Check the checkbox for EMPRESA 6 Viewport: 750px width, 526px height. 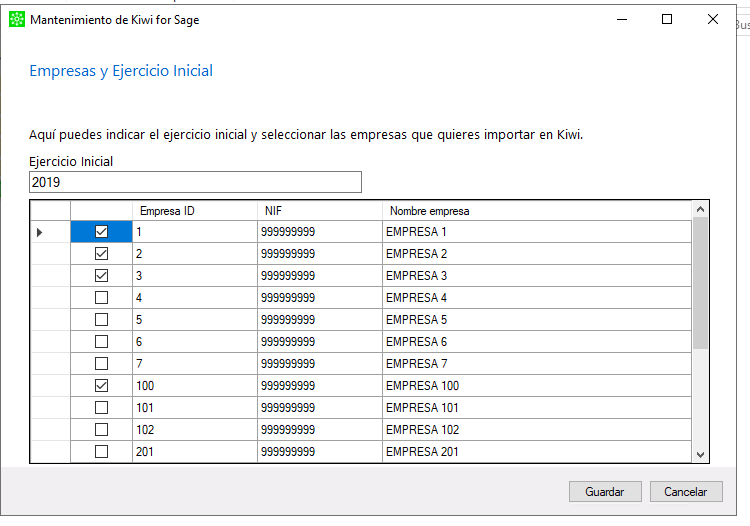pyautogui.click(x=101, y=342)
